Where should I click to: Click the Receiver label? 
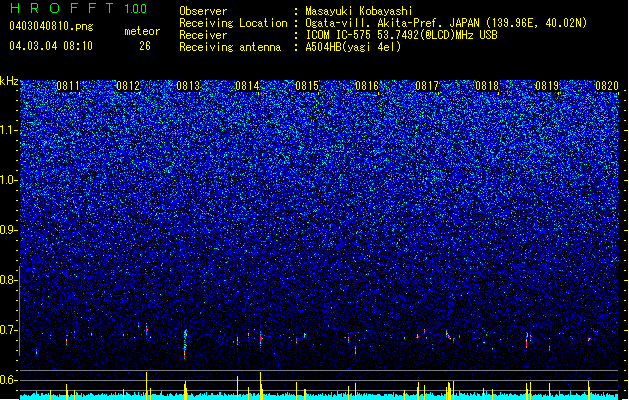click(x=203, y=35)
